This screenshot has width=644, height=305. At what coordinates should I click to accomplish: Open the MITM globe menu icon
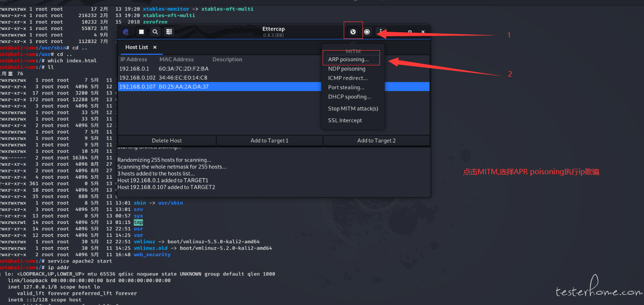coord(353,32)
